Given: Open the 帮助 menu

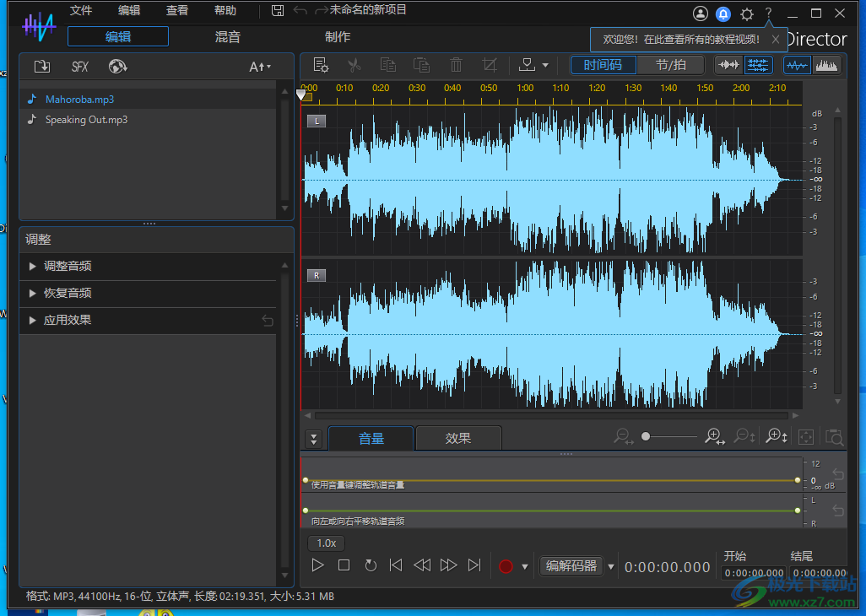Looking at the screenshot, I should 225,10.
